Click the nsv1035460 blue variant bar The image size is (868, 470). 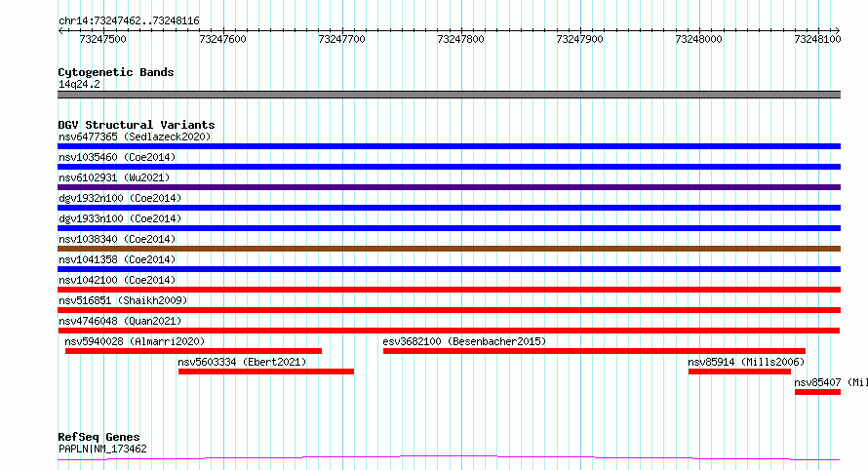point(449,167)
